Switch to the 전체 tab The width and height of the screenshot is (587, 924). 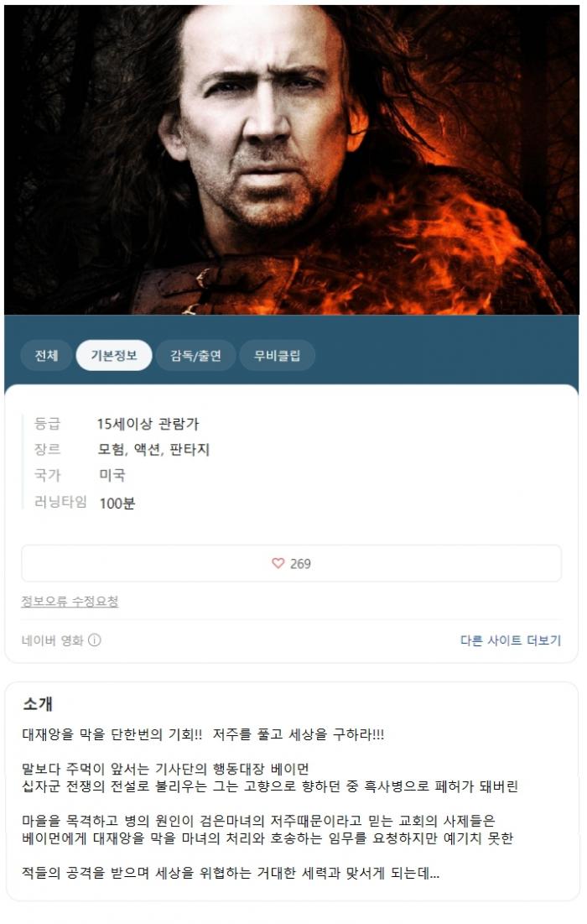tap(46, 355)
